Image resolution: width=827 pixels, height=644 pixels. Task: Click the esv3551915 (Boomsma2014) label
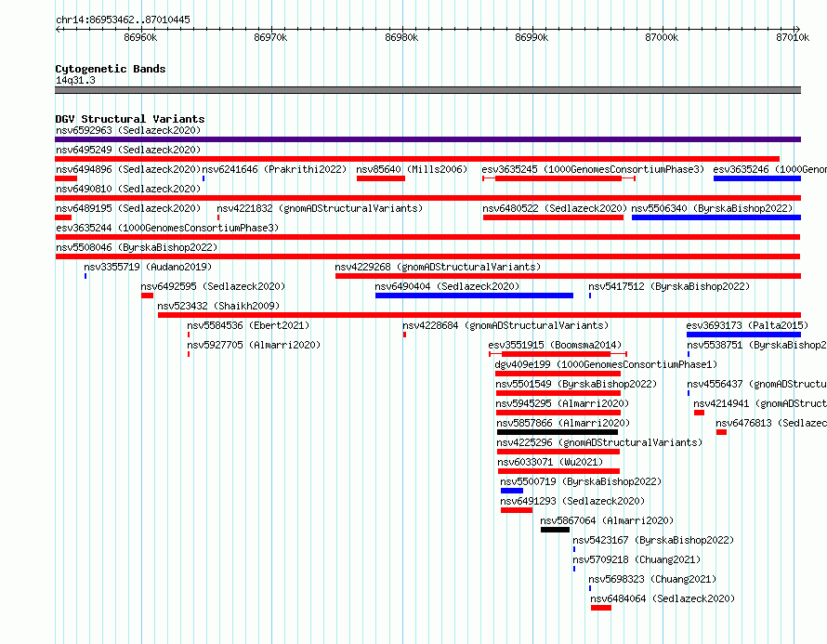coord(555,345)
